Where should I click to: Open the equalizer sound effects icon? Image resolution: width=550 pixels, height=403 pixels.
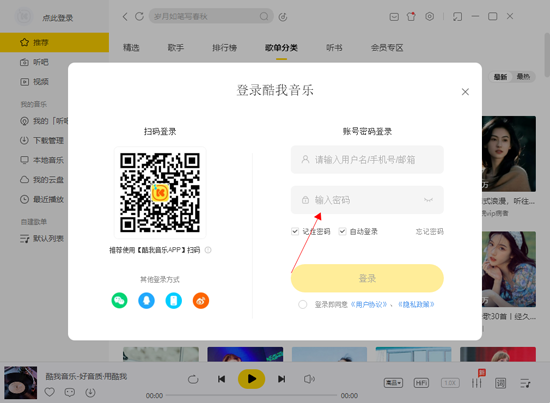point(476,383)
